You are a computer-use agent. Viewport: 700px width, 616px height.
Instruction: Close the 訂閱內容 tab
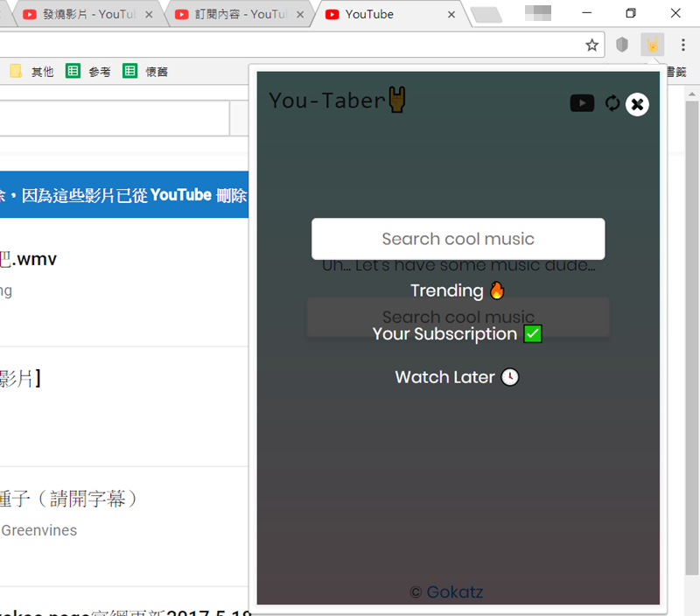tap(300, 14)
